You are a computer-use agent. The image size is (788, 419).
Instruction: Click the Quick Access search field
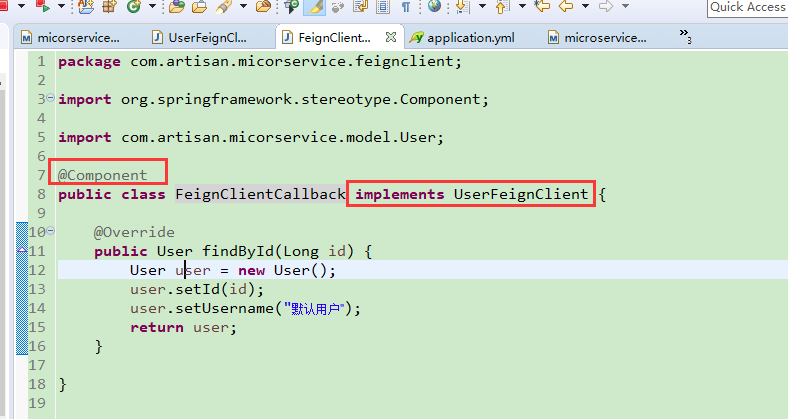747,7
